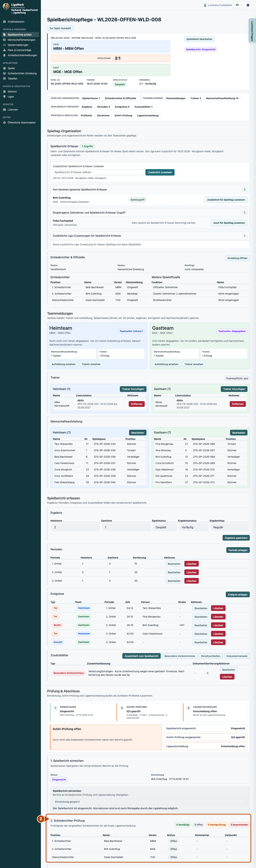This screenshot has height=868, width=256.
Task: Open Spielermeldungen via its sidebar icon
Action: 4,45
